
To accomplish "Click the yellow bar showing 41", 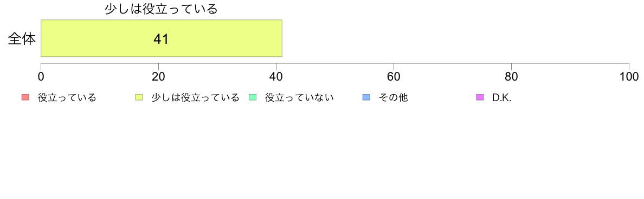I will click(162, 38).
